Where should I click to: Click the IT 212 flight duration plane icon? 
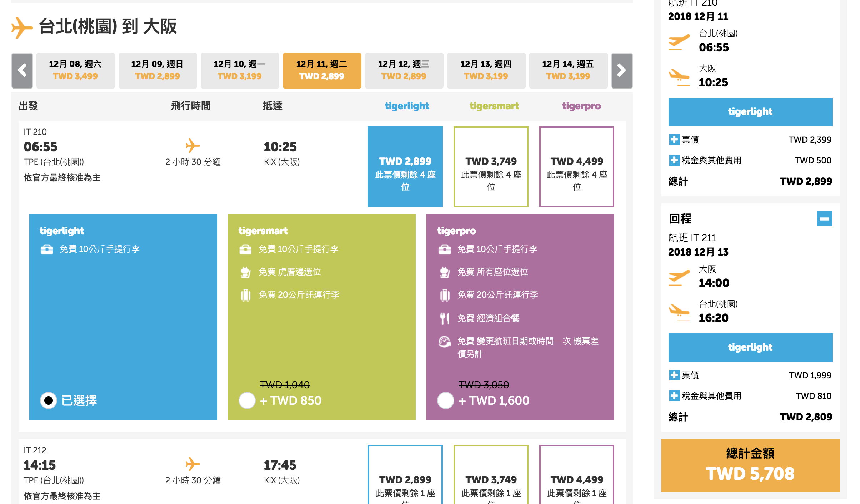tap(193, 464)
